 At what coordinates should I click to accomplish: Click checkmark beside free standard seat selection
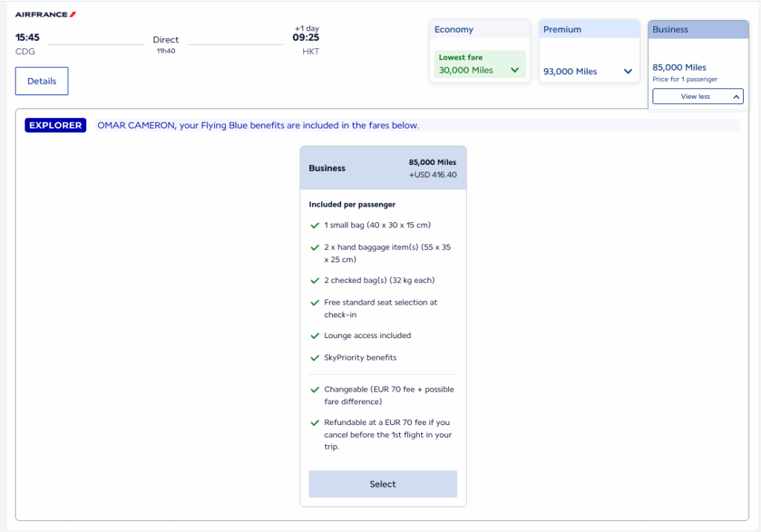click(314, 303)
